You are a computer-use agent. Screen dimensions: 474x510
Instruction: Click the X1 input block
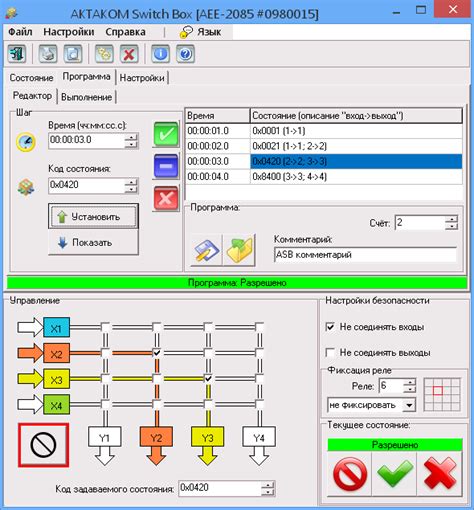pyautogui.click(x=56, y=328)
